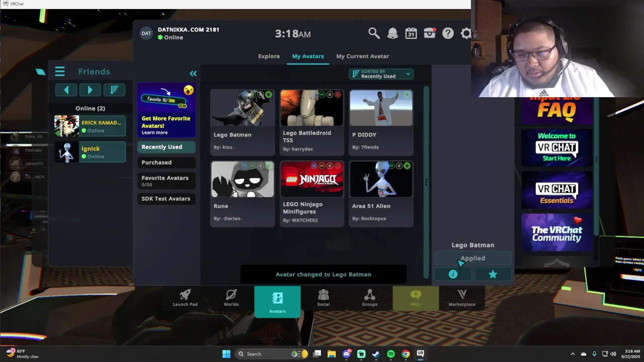Open Spotify from the taskbar

click(x=391, y=354)
